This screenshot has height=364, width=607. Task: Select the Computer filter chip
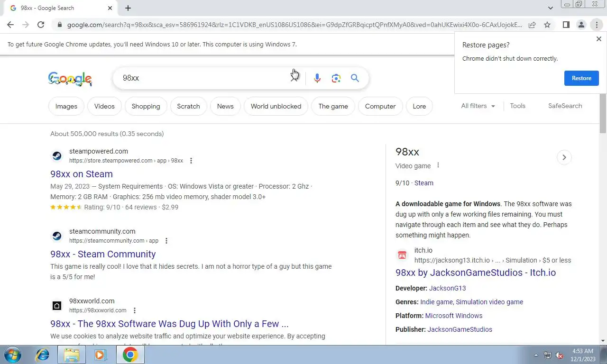coord(380,106)
